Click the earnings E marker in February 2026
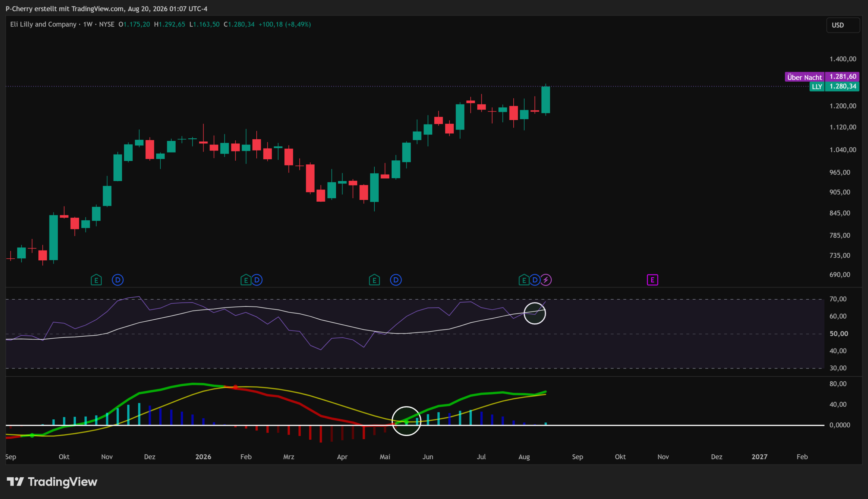 (246, 280)
